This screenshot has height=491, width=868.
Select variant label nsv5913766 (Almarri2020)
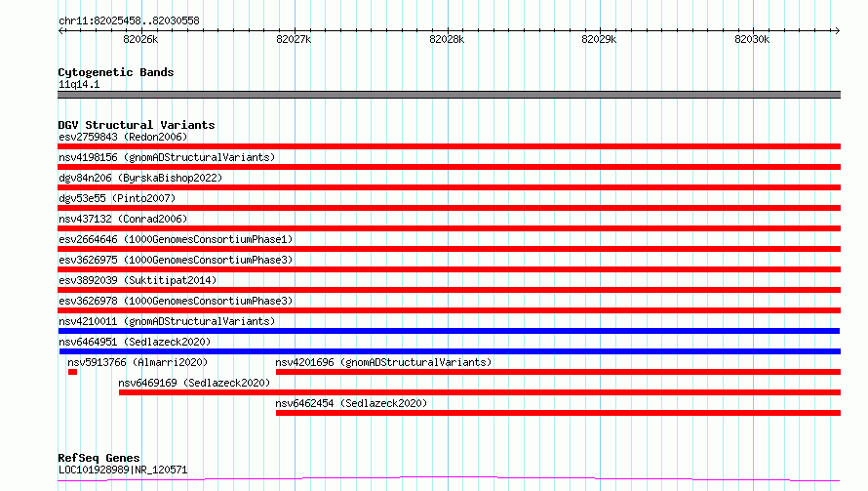[x=138, y=362]
